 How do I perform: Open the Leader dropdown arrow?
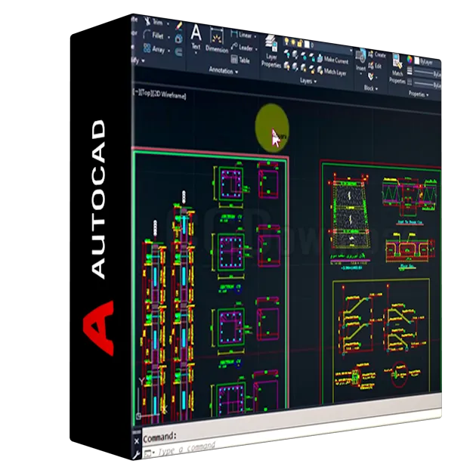257,49
